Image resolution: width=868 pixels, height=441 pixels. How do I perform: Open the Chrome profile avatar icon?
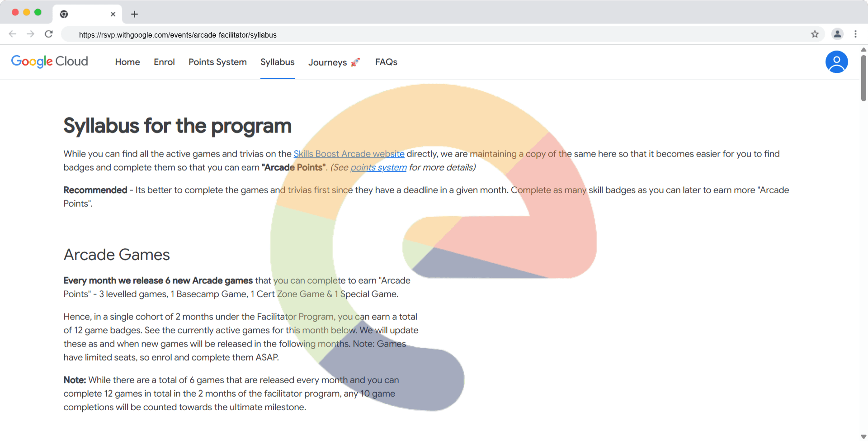837,34
